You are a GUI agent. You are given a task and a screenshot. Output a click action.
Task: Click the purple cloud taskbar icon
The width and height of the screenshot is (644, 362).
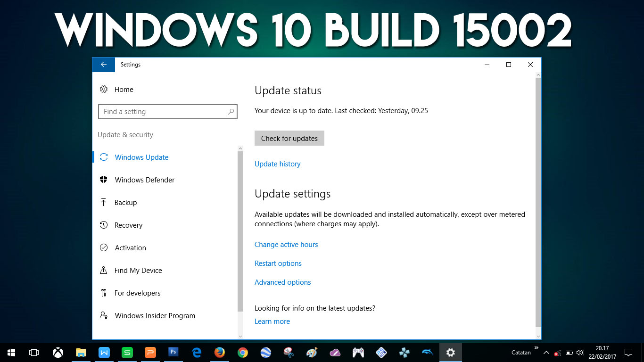[x=335, y=353]
